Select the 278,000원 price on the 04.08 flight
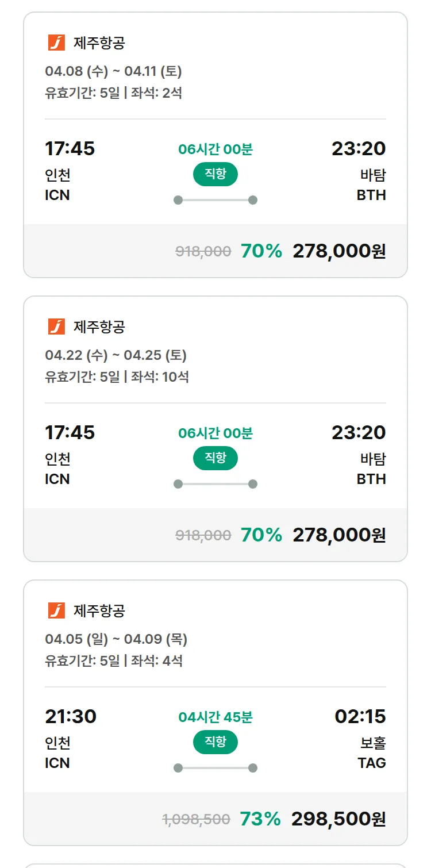 [x=339, y=251]
